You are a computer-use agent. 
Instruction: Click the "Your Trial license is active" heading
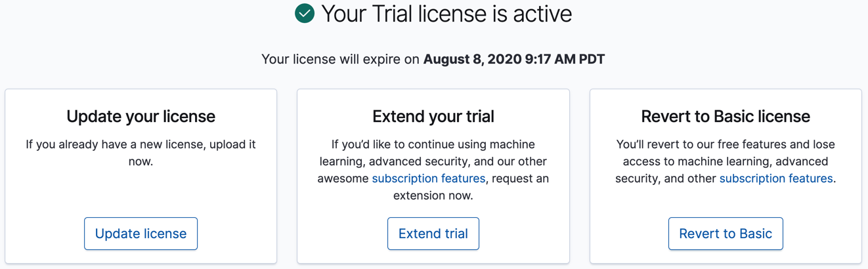click(x=446, y=14)
